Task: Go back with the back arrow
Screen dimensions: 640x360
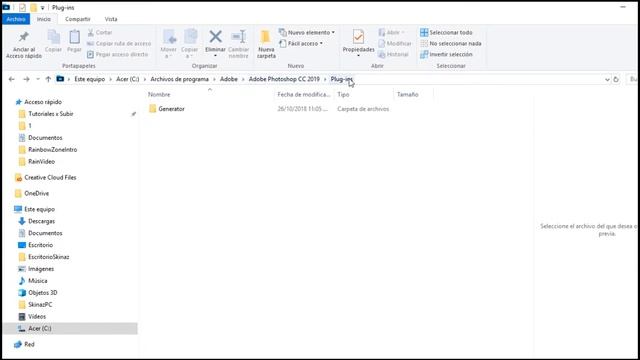Action: tap(11, 79)
